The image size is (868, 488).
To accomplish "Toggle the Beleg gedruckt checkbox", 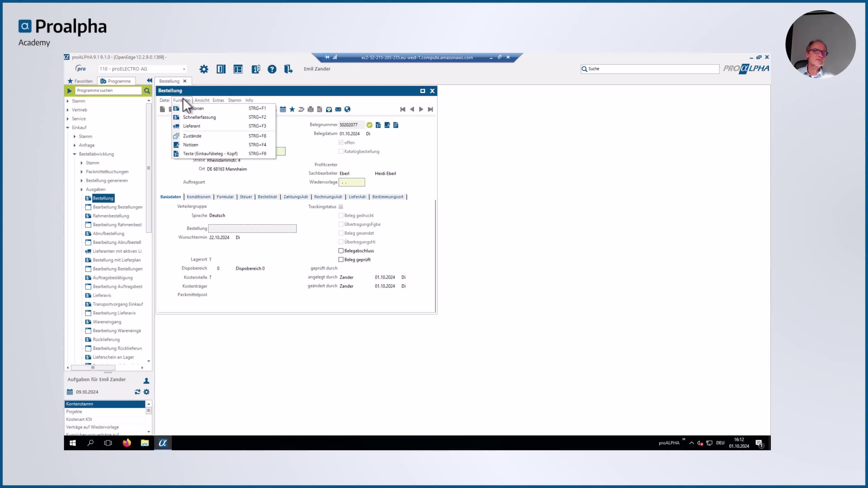I will [x=341, y=215].
